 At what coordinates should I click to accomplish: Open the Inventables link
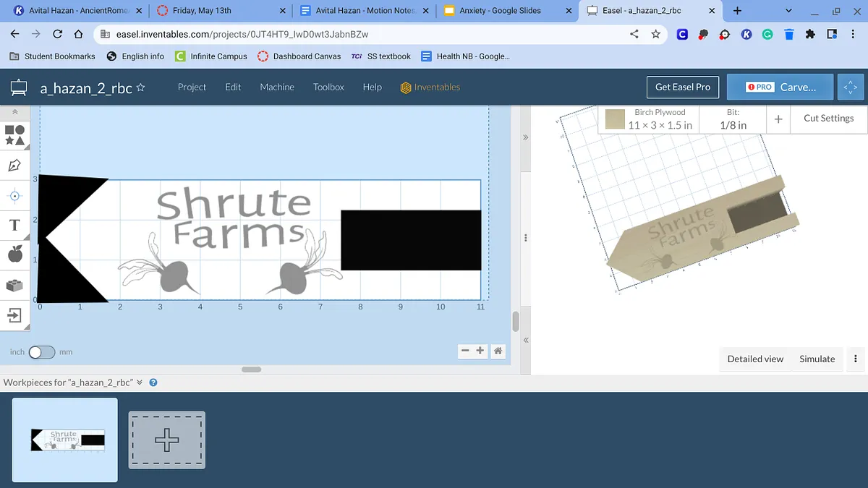(x=430, y=87)
